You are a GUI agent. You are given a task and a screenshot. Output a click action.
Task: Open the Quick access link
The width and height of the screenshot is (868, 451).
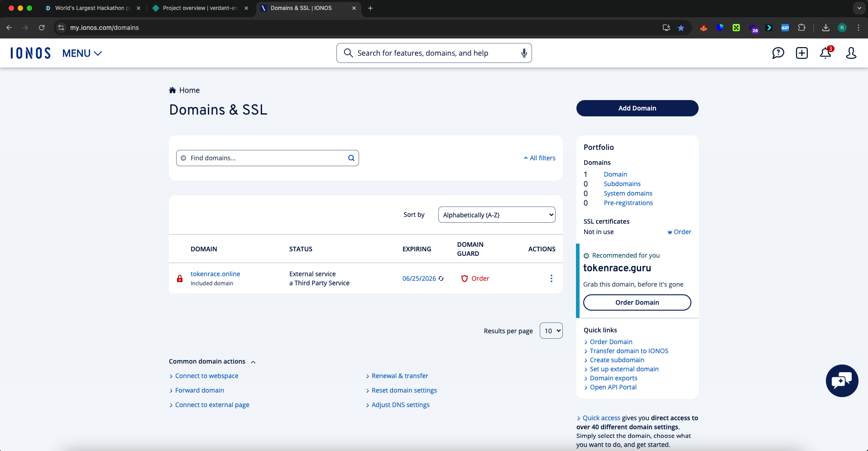(x=601, y=418)
